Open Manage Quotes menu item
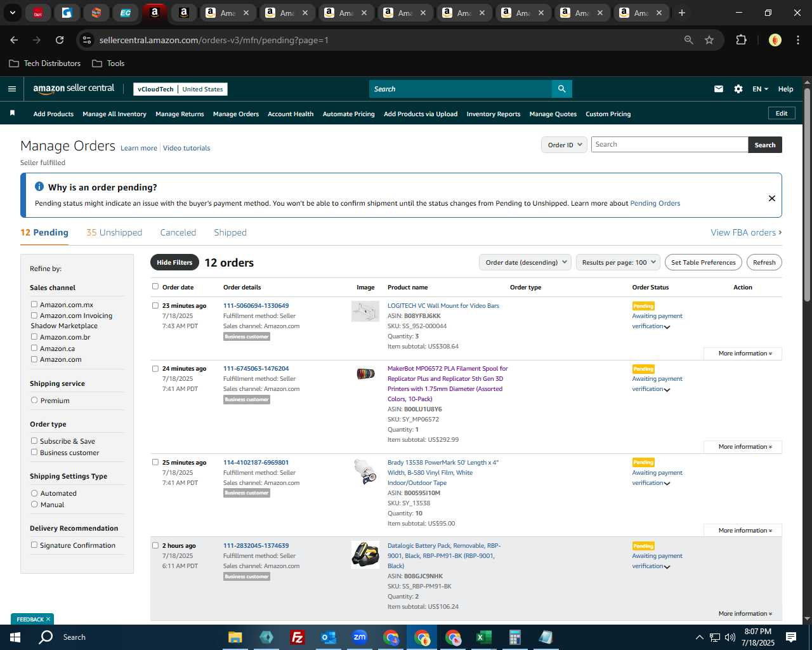Image resolution: width=812 pixels, height=650 pixels. coord(553,114)
